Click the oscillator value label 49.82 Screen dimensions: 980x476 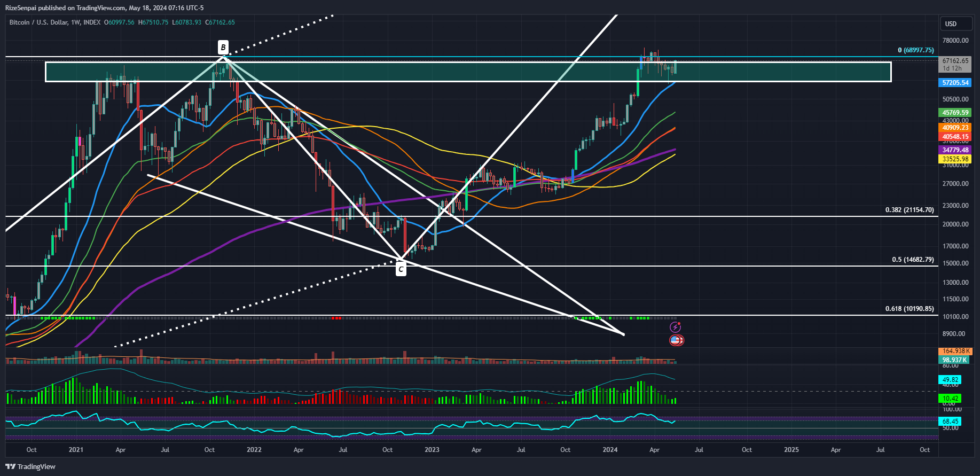pos(950,380)
